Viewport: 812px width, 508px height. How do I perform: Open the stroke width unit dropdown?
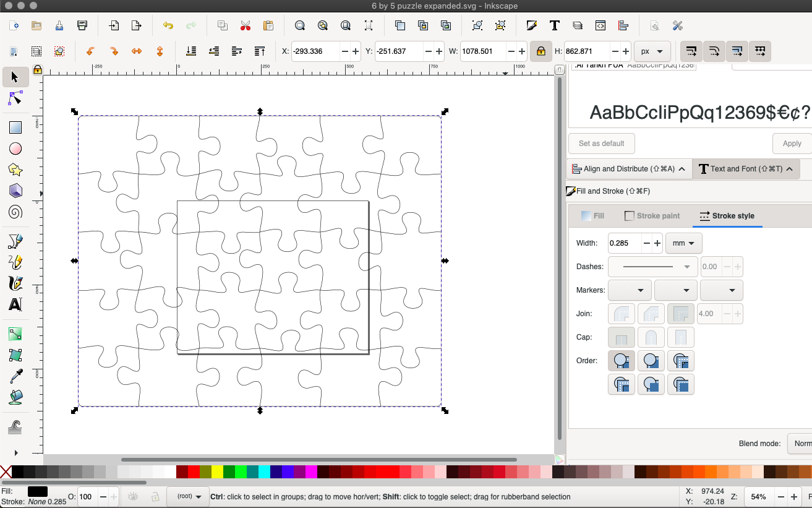pos(683,243)
